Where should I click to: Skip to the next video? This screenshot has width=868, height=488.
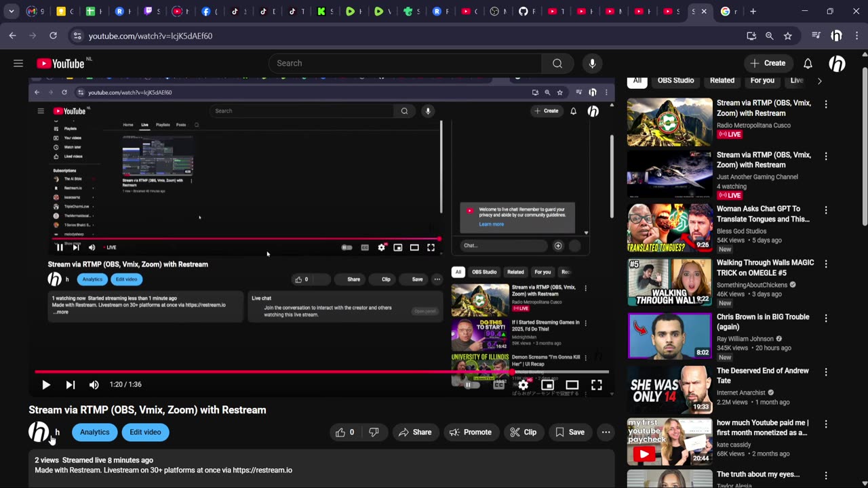click(70, 385)
